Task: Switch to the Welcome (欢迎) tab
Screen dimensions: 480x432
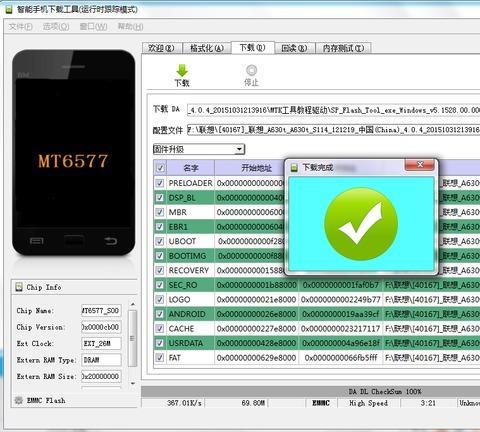Action: [162, 48]
